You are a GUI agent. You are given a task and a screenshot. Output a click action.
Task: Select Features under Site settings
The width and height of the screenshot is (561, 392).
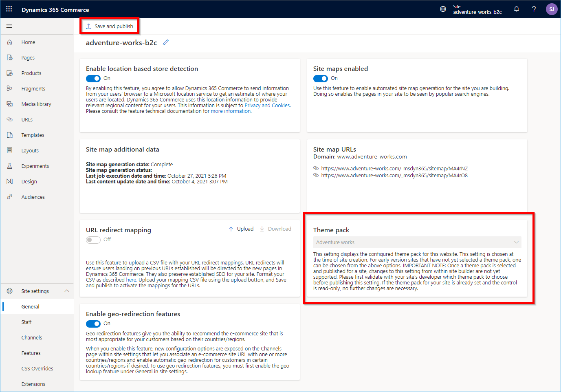pyautogui.click(x=31, y=353)
